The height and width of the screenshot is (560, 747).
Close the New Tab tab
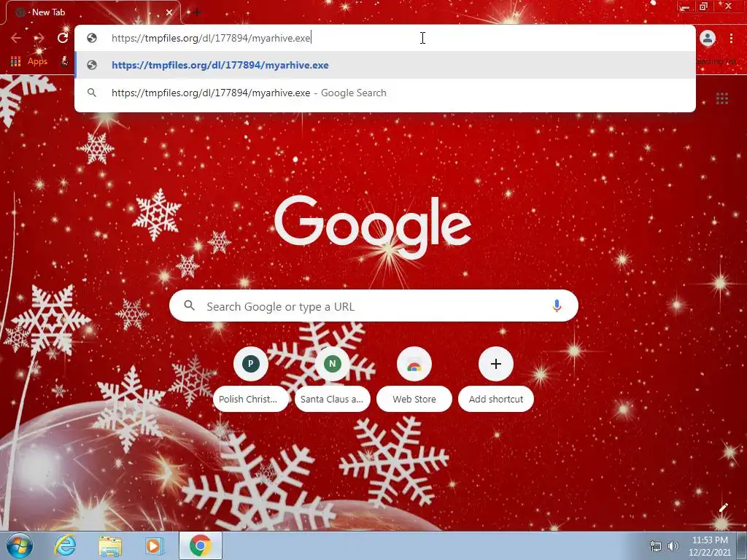pyautogui.click(x=169, y=12)
